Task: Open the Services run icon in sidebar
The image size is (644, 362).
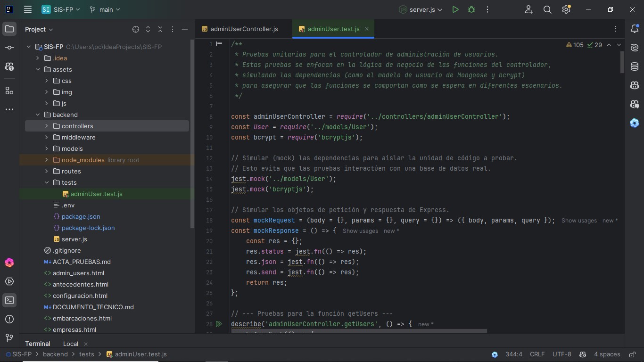Action: pyautogui.click(x=9, y=281)
